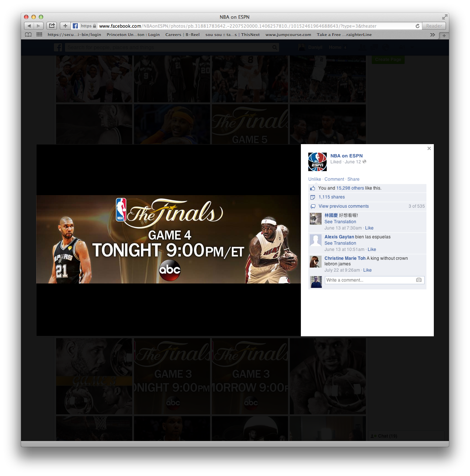Open the Princeton Un...ton : Login bookmark

[x=133, y=35]
